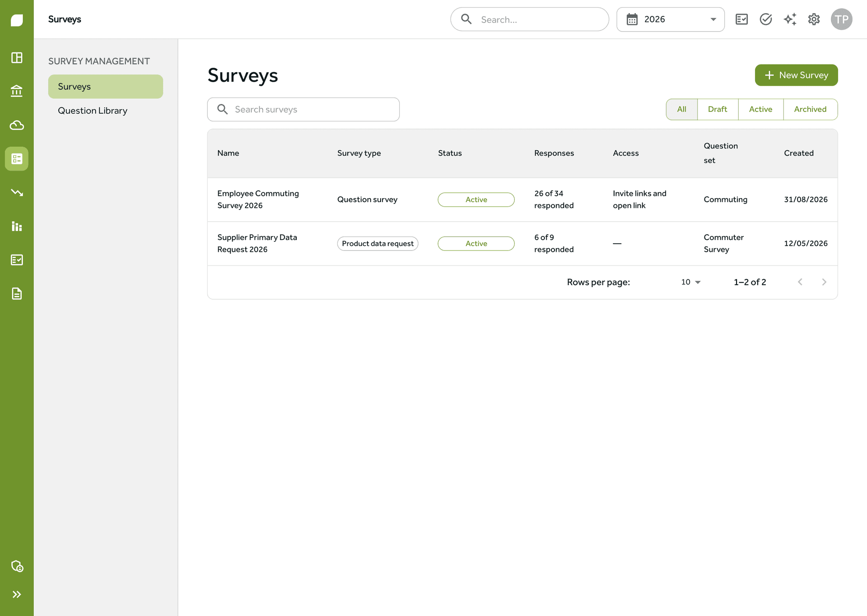Click the Search surveys input field
The image size is (867, 616).
[303, 109]
